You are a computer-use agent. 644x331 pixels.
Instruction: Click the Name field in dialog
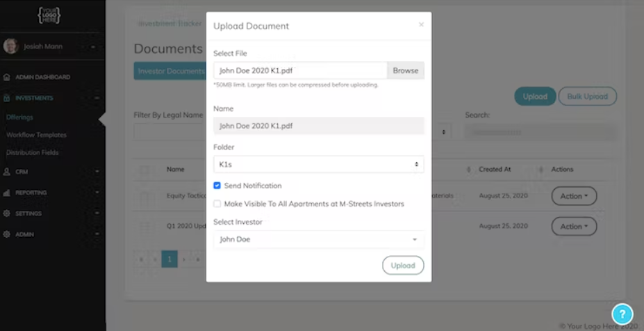[x=318, y=126]
